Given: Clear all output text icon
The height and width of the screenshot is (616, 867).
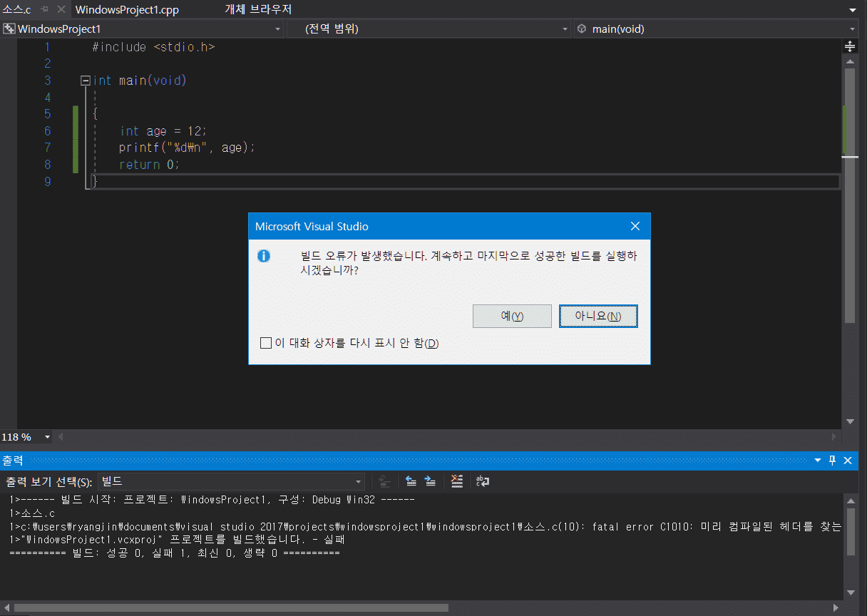Looking at the screenshot, I should [x=457, y=481].
